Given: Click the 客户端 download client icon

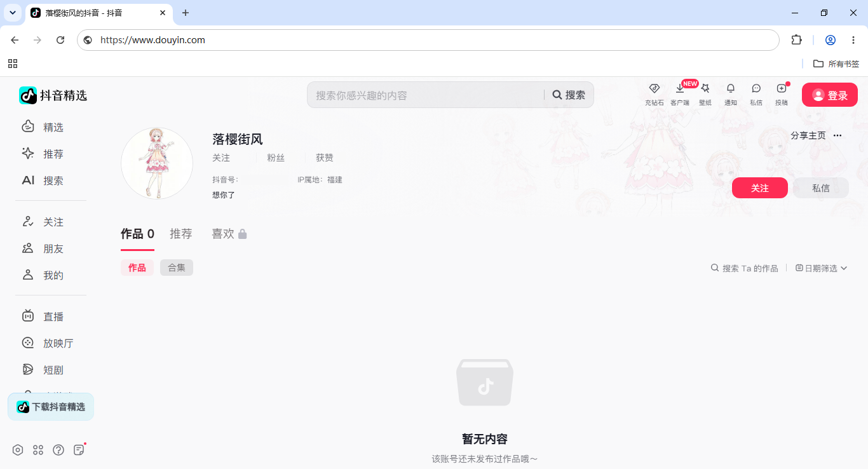Looking at the screenshot, I should tap(680, 94).
